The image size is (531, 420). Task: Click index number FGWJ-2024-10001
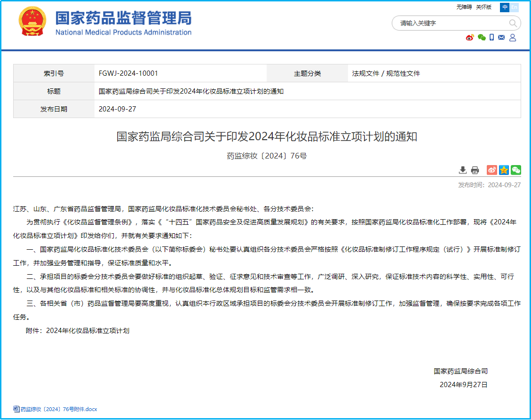tap(128, 73)
